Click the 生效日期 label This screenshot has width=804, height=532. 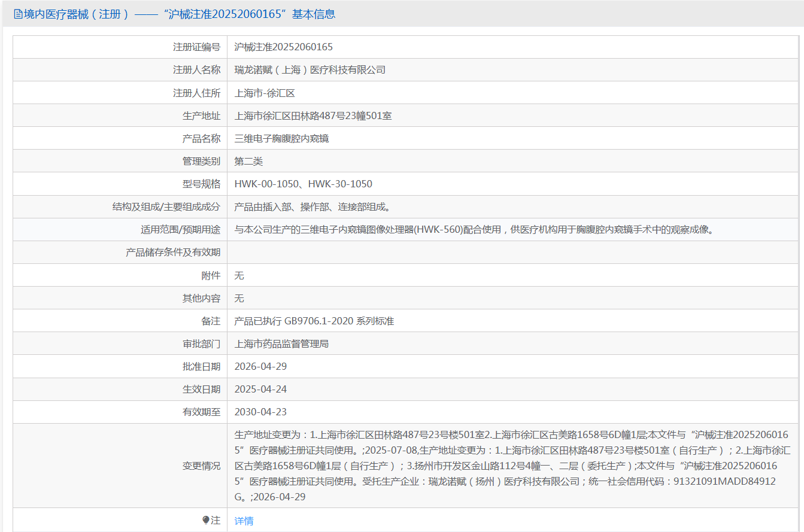tap(202, 389)
